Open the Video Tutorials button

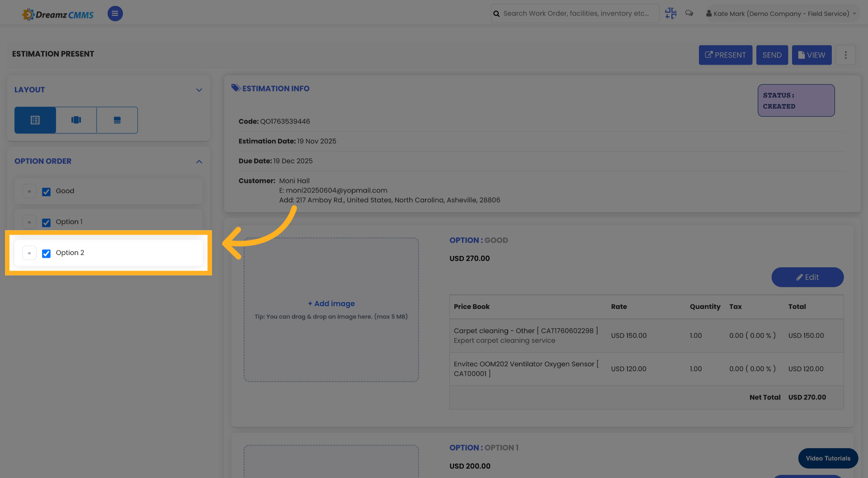click(x=828, y=458)
